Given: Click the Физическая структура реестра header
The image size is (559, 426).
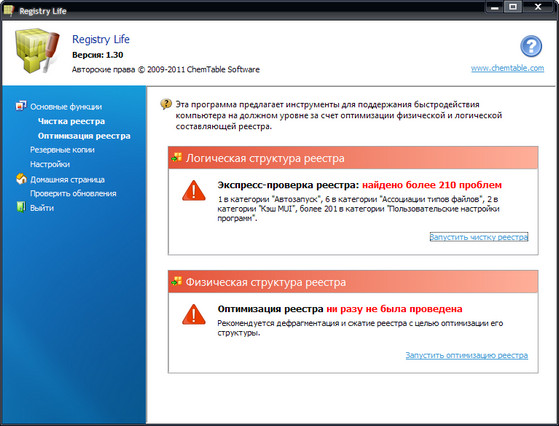Looking at the screenshot, I should 353,282.
